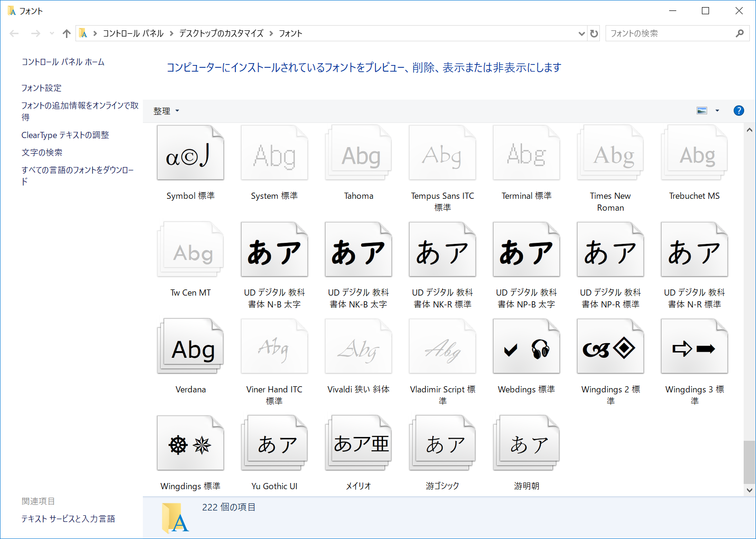Open the recent locations dropdown arrow

click(52, 33)
